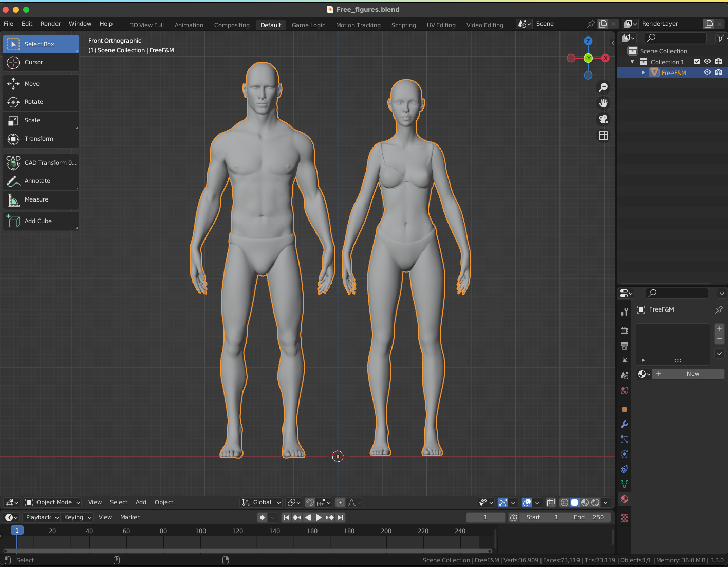Open the Global orientation dropdown
728x567 pixels.
coord(262,502)
